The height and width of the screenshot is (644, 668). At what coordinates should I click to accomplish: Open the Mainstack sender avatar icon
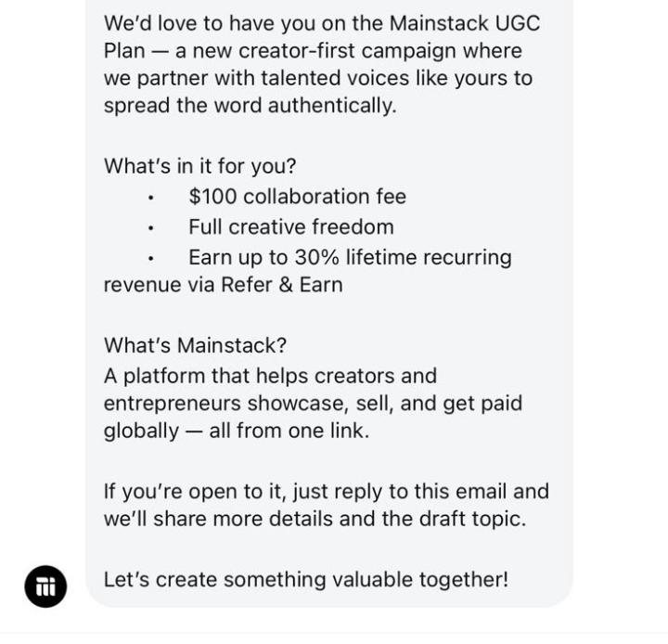(x=45, y=586)
